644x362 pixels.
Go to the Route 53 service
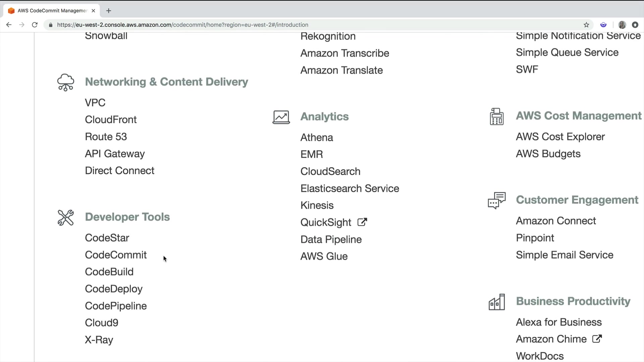(106, 137)
